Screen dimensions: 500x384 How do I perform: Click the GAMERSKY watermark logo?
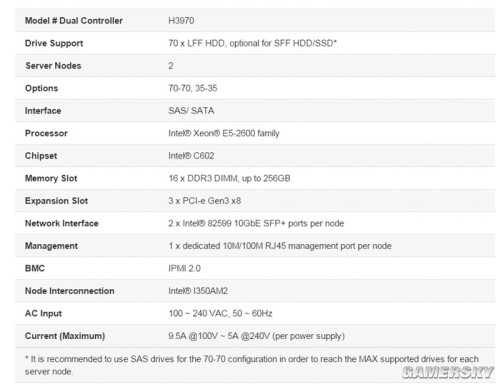tap(448, 372)
